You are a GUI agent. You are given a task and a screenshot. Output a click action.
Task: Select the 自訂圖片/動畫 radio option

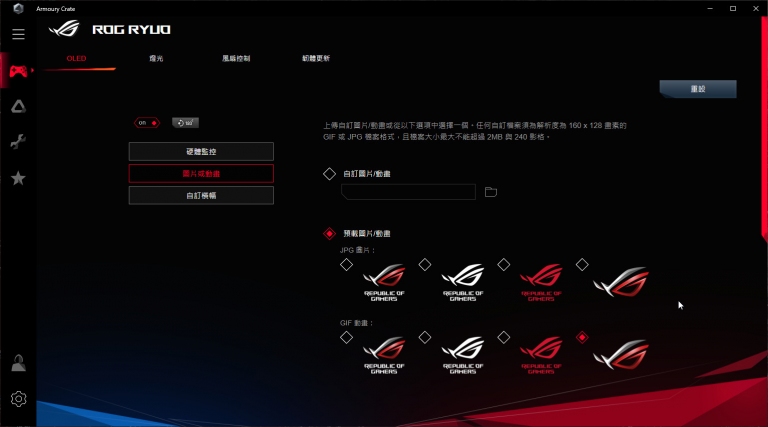click(x=329, y=174)
